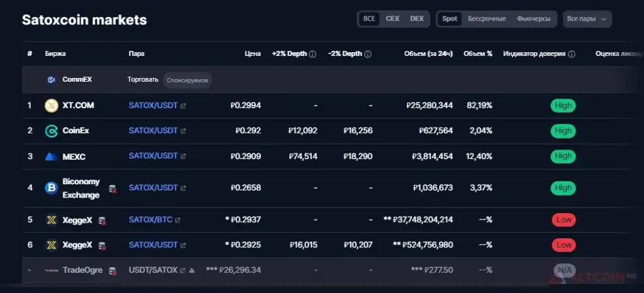Click the Biconomy Exchange logo icon

point(52,188)
